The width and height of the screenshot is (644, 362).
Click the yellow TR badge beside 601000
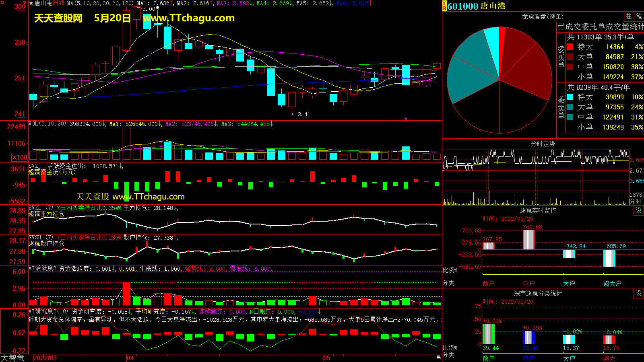444,6
